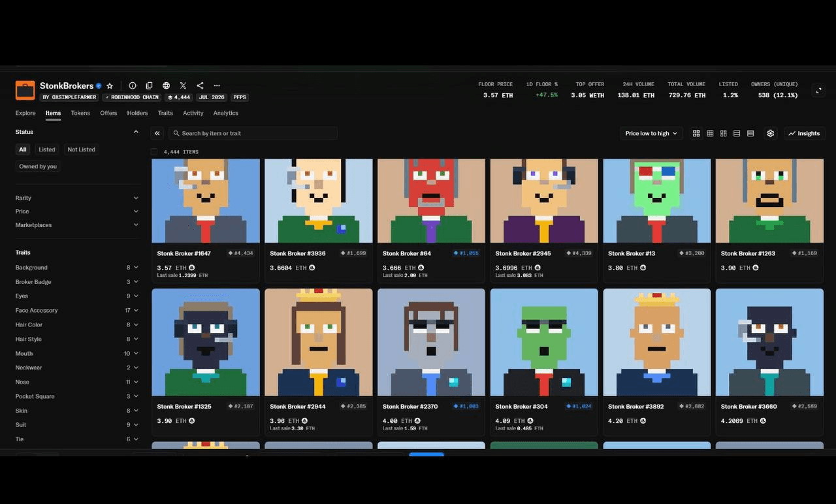Open the three-dot more options menu

coord(217,86)
